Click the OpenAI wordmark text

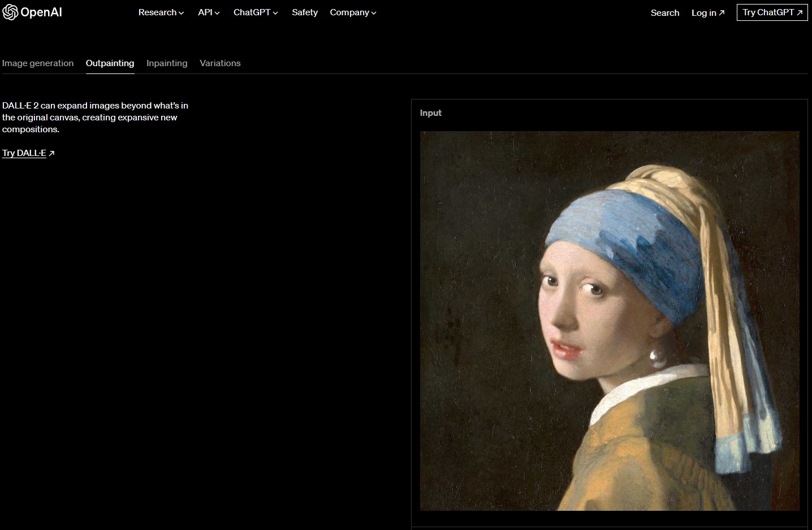click(41, 12)
